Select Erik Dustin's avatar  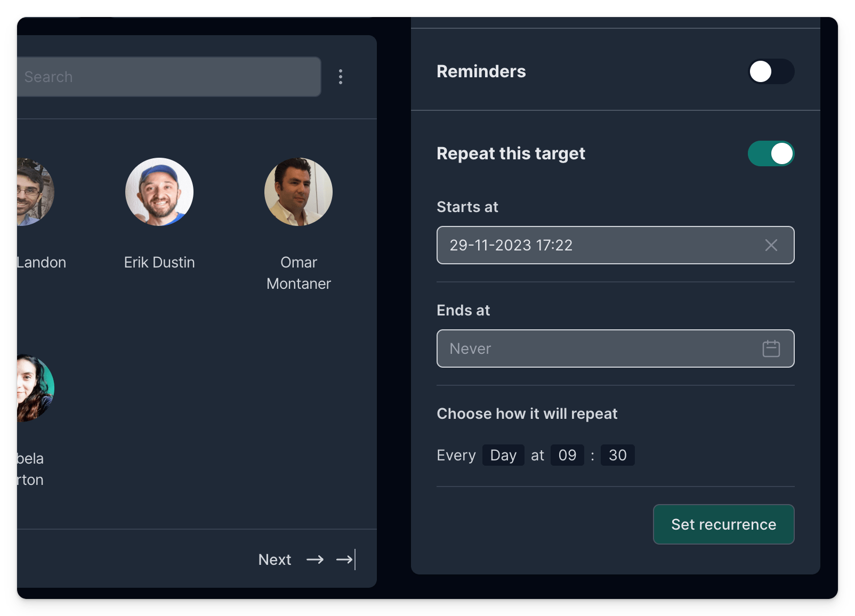(x=159, y=192)
